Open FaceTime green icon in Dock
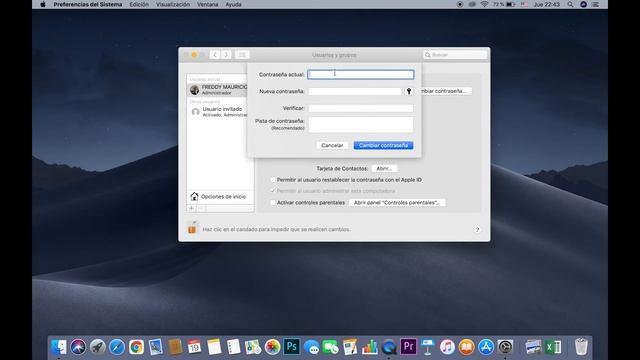This screenshot has width=640, height=360. coord(330,347)
